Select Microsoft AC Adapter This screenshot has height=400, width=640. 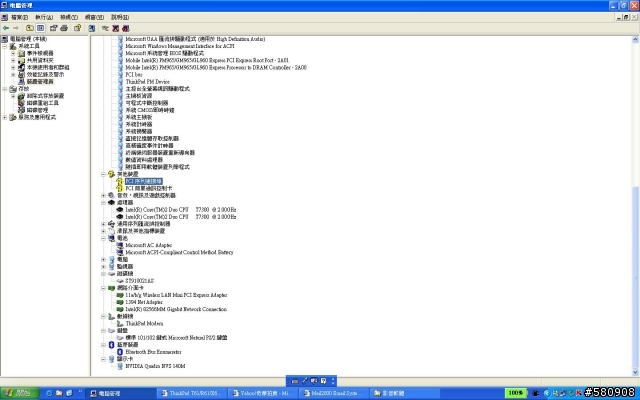tap(149, 245)
